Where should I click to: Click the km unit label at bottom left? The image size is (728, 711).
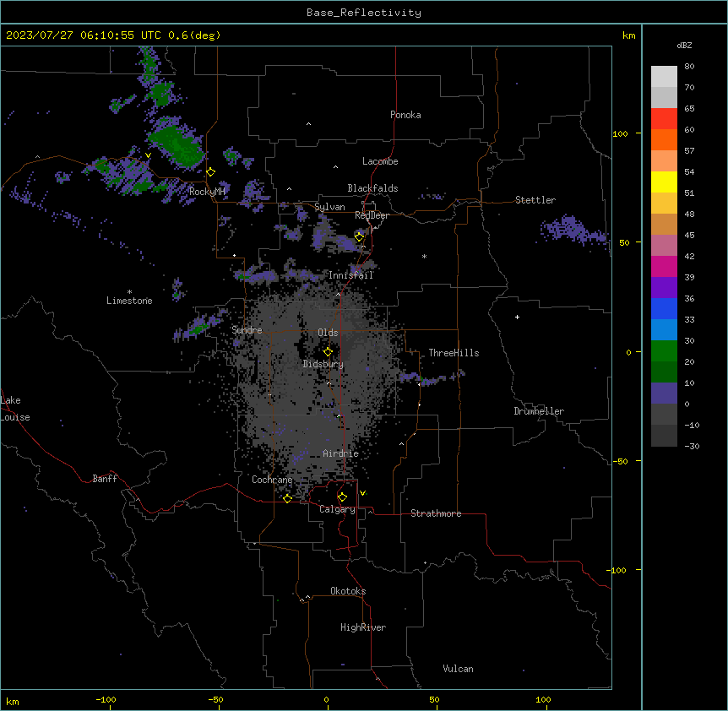pyautogui.click(x=13, y=701)
